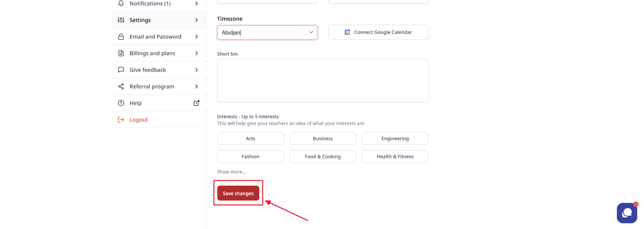Viewport: 644px width, 229px height.
Task: Open the Referral program menu item
Action: 152,86
